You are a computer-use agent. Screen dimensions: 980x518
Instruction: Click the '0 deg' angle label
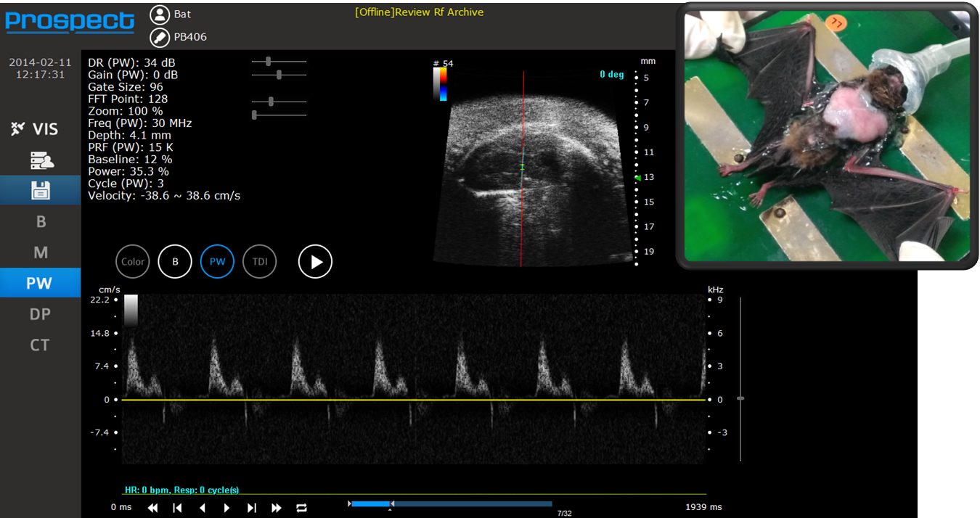[x=612, y=75]
